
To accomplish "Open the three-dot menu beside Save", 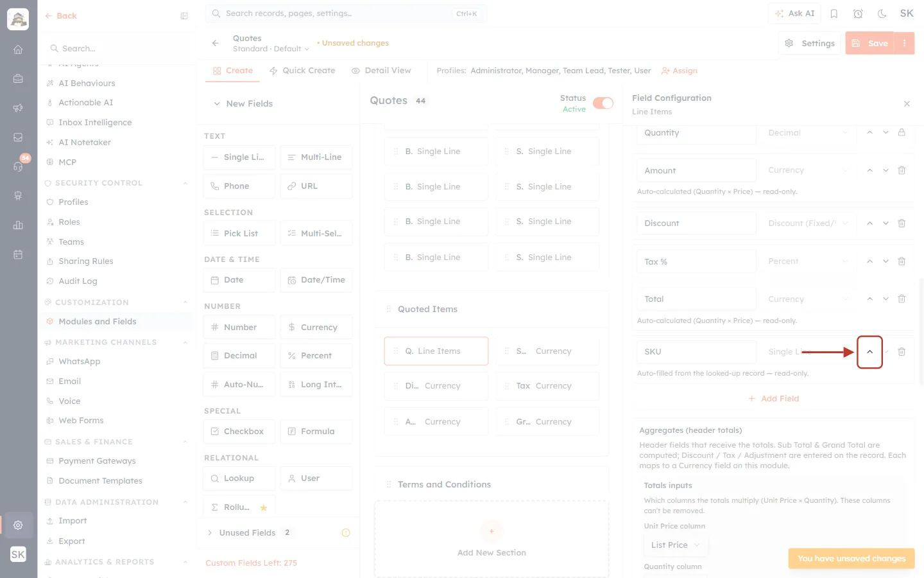I will click(905, 43).
